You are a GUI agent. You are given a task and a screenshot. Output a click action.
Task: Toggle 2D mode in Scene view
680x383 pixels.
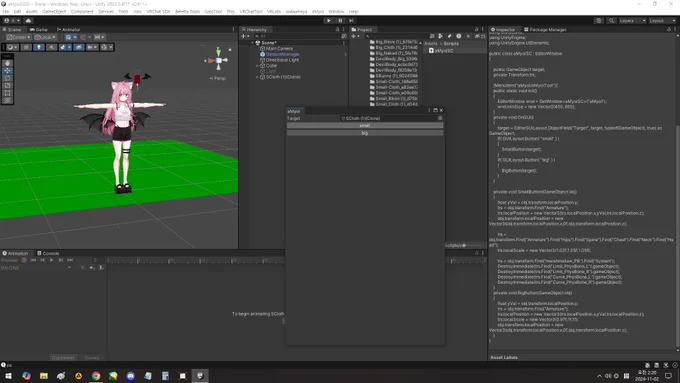(x=26, y=47)
